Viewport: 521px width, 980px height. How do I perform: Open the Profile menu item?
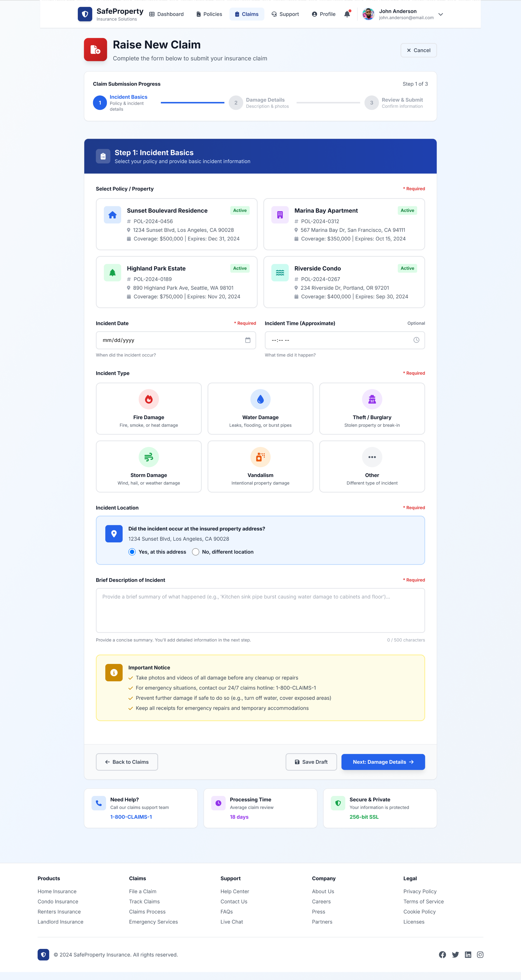click(324, 14)
